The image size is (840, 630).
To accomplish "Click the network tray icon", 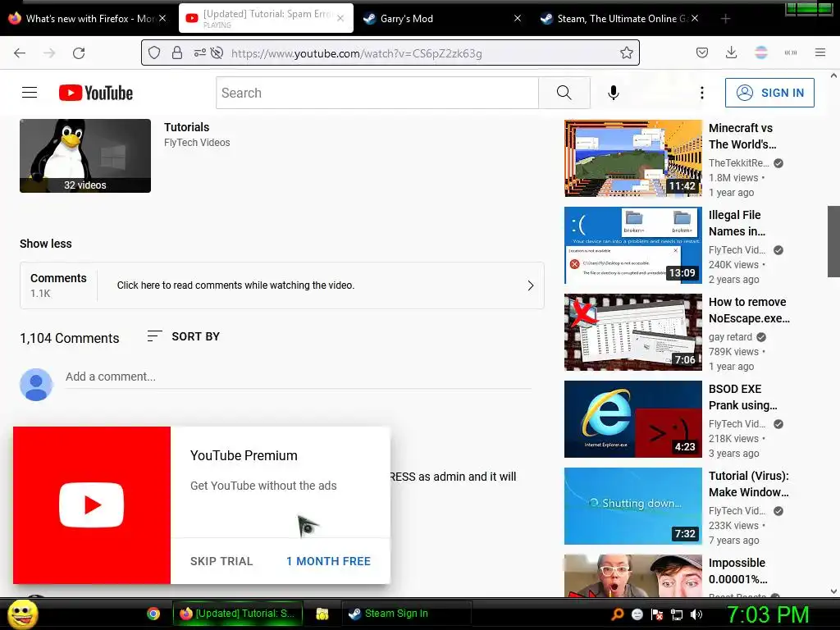I will click(x=677, y=614).
